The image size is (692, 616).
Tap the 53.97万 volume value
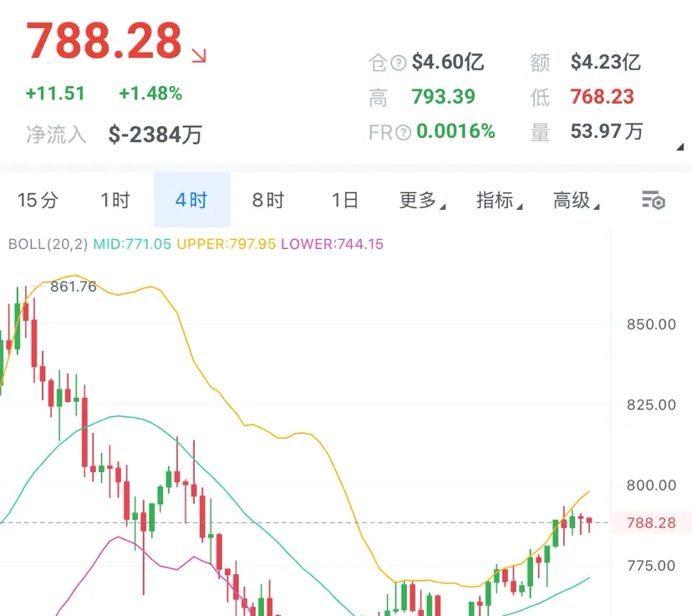point(607,131)
